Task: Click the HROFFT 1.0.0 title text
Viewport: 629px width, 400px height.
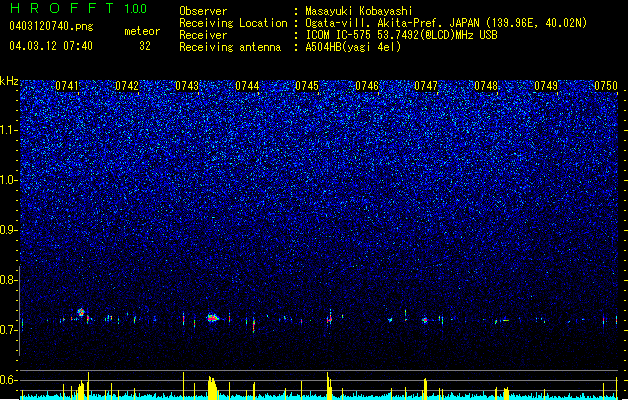Action: click(x=78, y=8)
